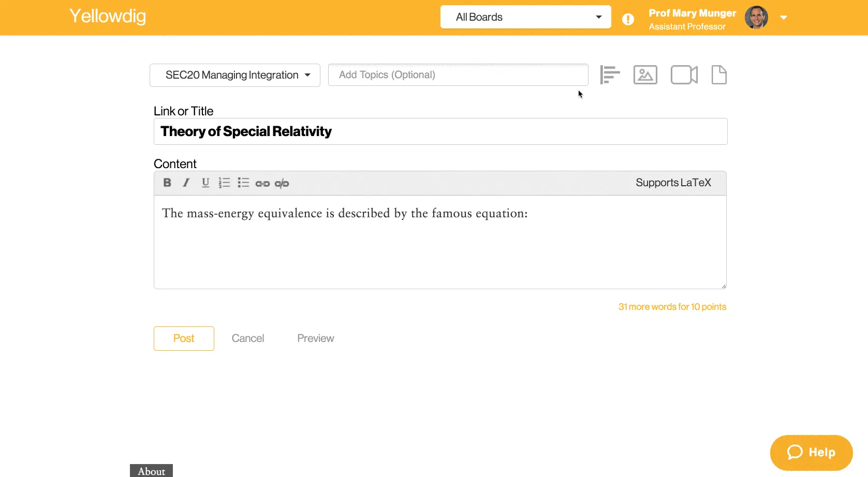Attach a video to the post
This screenshot has height=477, width=868.
684,75
